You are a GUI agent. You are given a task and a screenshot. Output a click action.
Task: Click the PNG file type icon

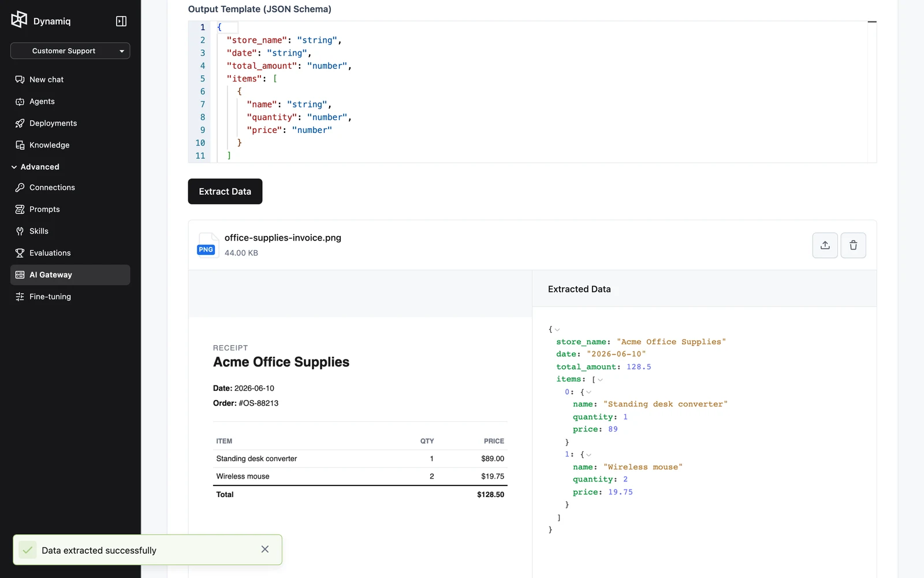tap(207, 245)
